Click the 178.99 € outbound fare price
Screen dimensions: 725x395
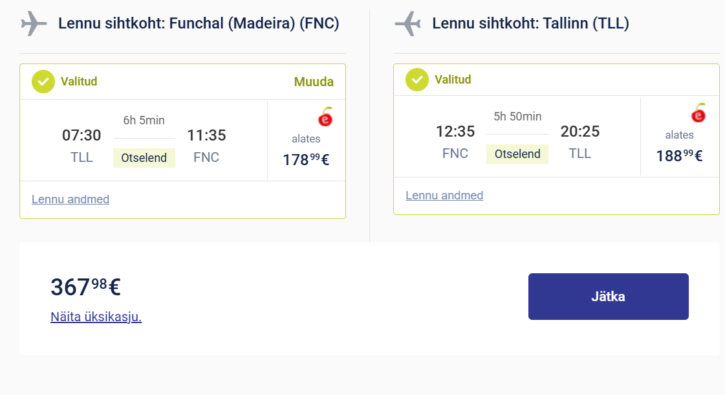click(x=306, y=160)
